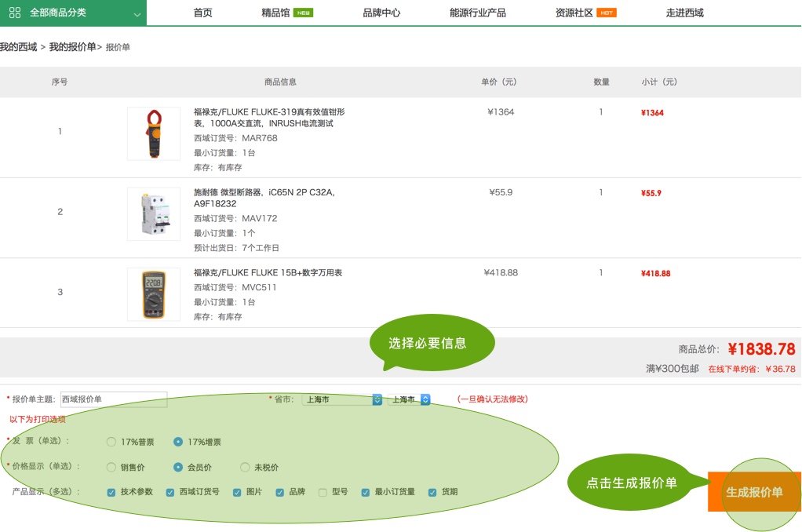Uncheck the 技术参数 checkbox
This screenshot has width=802, height=532.
click(111, 493)
